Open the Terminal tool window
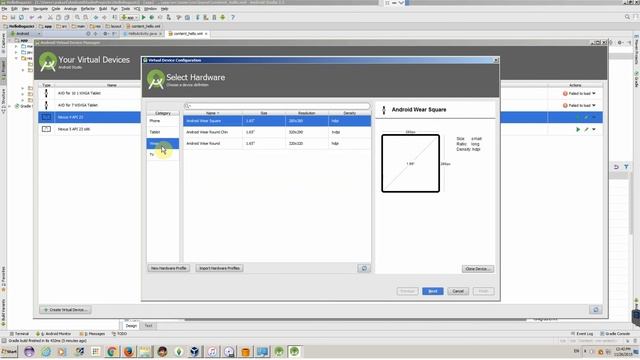Screen dimensions: 640x360 [x=19, y=334]
